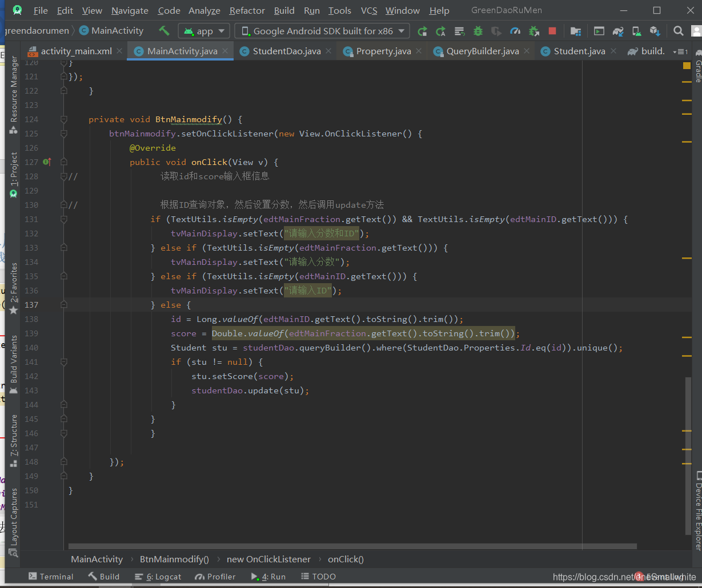Viewport: 702px width, 588px height.
Task: Open the Project Structure icon
Action: pyautogui.click(x=576, y=31)
